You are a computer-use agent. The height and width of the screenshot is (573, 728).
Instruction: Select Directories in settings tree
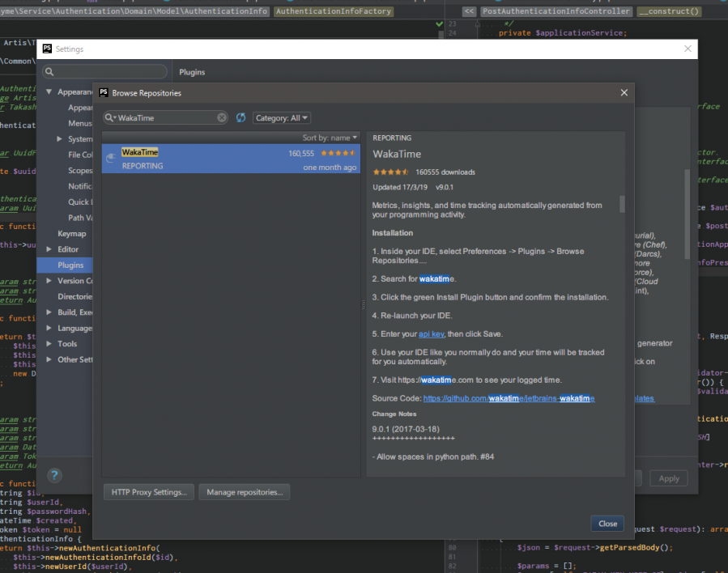point(75,296)
